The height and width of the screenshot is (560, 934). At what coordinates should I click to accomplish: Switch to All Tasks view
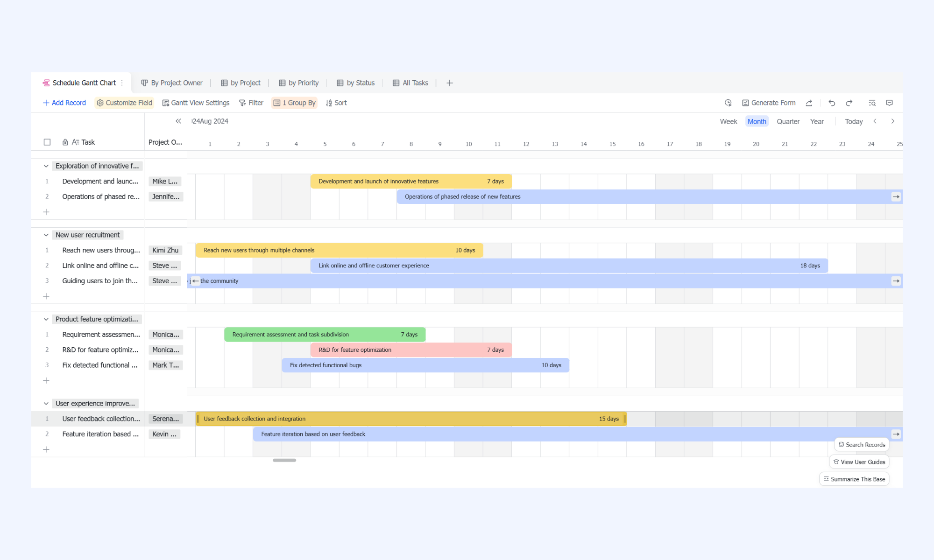(x=410, y=83)
